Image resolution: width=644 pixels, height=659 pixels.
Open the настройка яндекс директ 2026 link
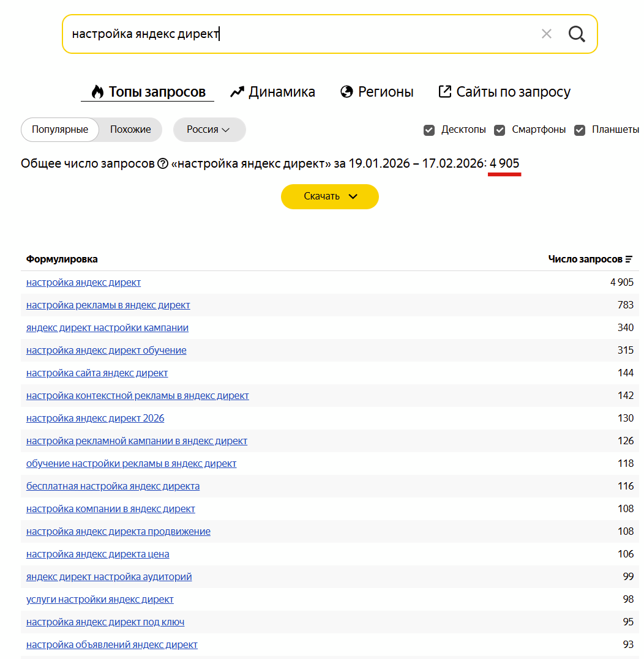pos(95,418)
